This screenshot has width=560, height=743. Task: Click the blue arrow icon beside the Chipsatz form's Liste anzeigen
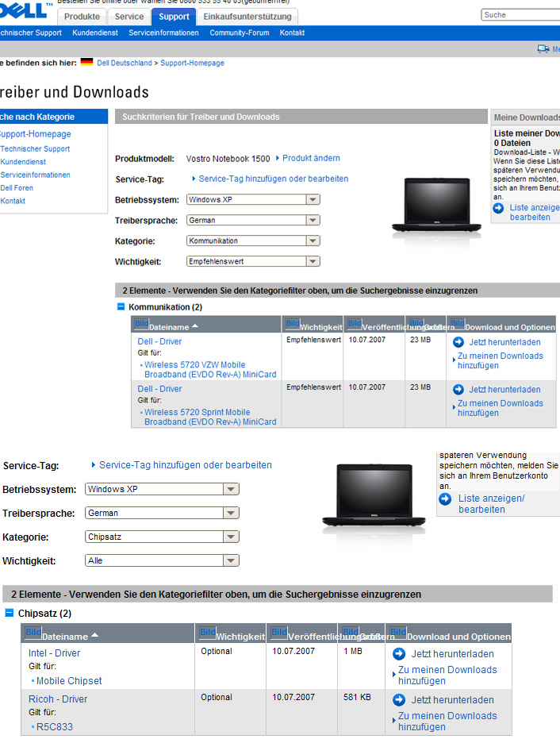coord(445,499)
